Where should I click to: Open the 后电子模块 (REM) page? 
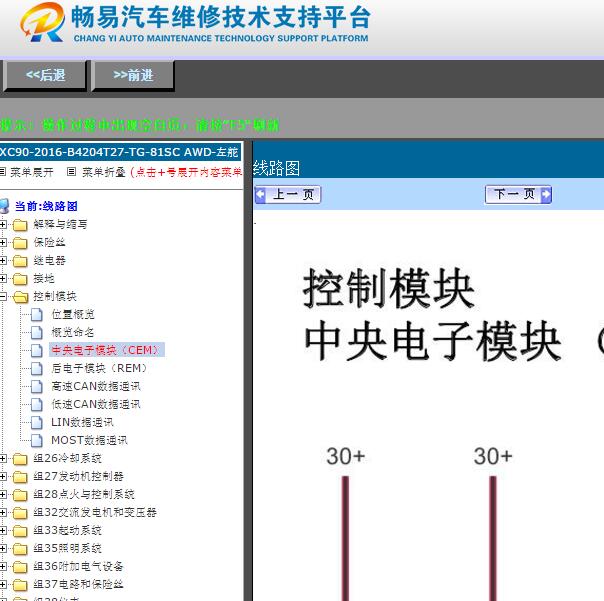pos(101,368)
